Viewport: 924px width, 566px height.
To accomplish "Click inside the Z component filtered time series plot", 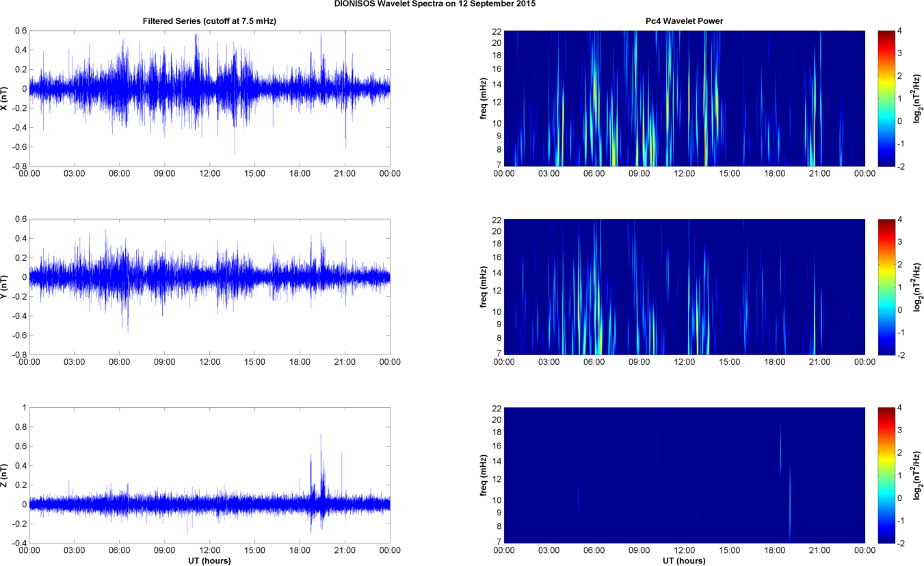I will (209, 475).
